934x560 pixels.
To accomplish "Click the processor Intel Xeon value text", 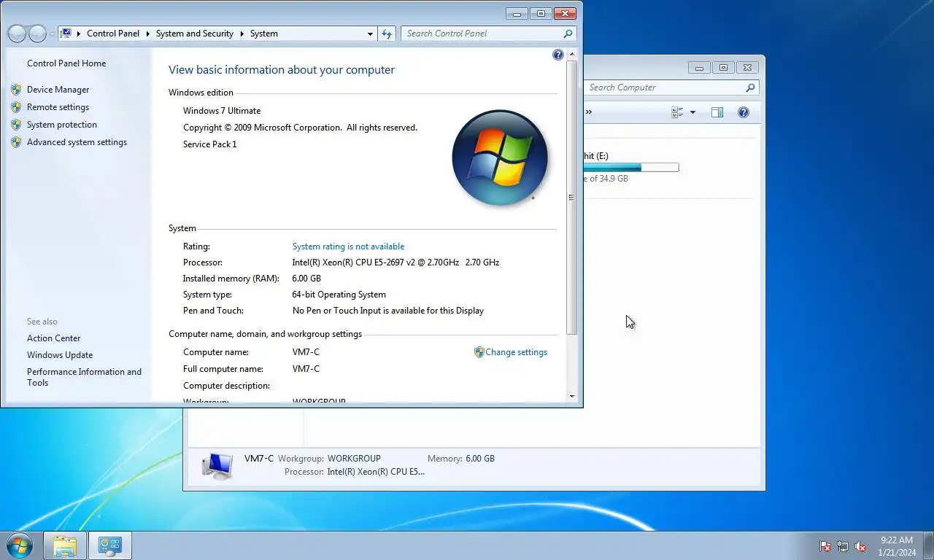I will click(395, 262).
